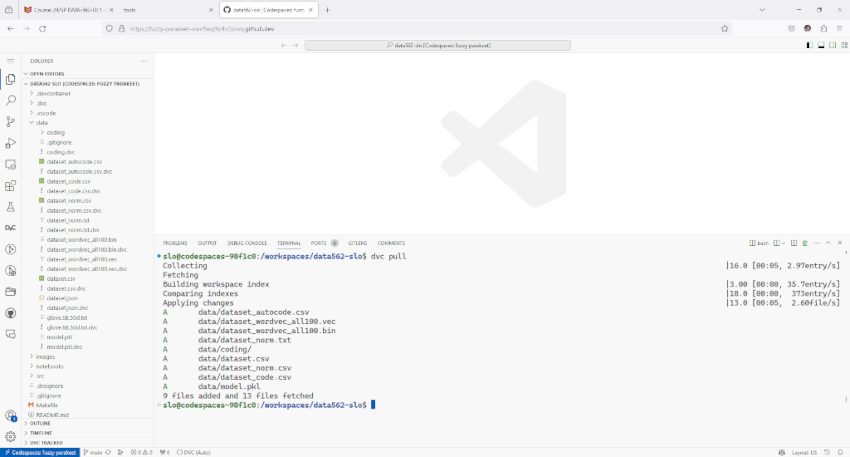Switch to the PROBLEMS panel tab
This screenshot has height=457, width=850.
[x=175, y=243]
